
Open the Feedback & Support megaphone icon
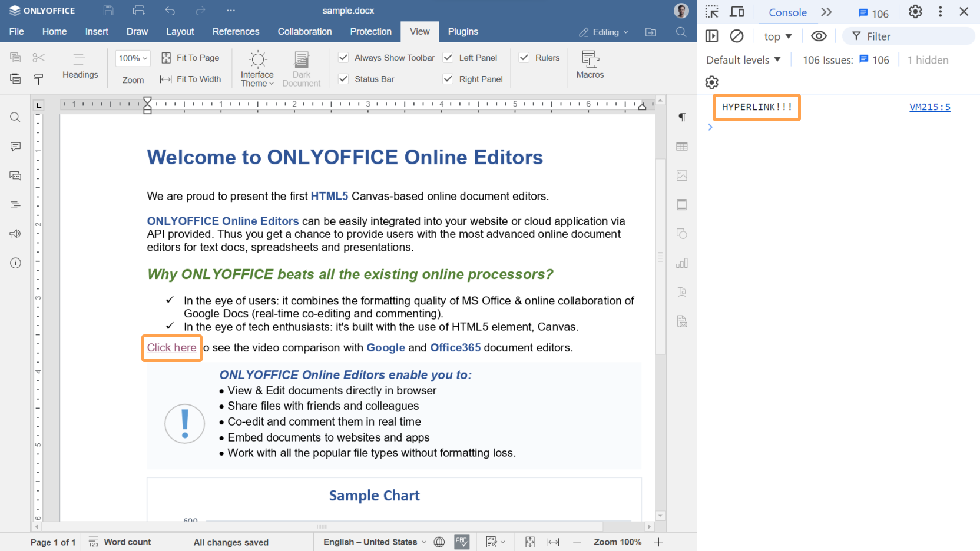(x=16, y=234)
